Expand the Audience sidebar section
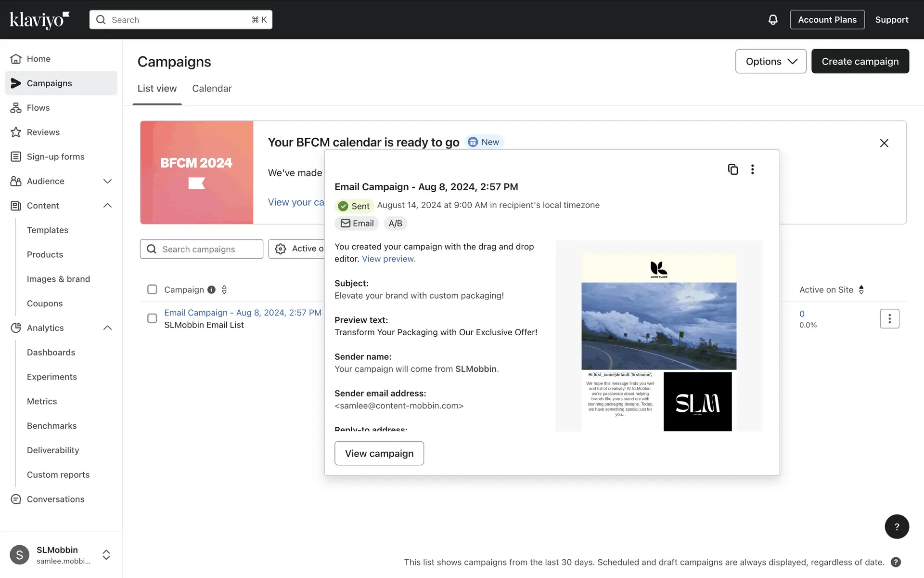Image resolution: width=924 pixels, height=578 pixels. [x=107, y=181]
